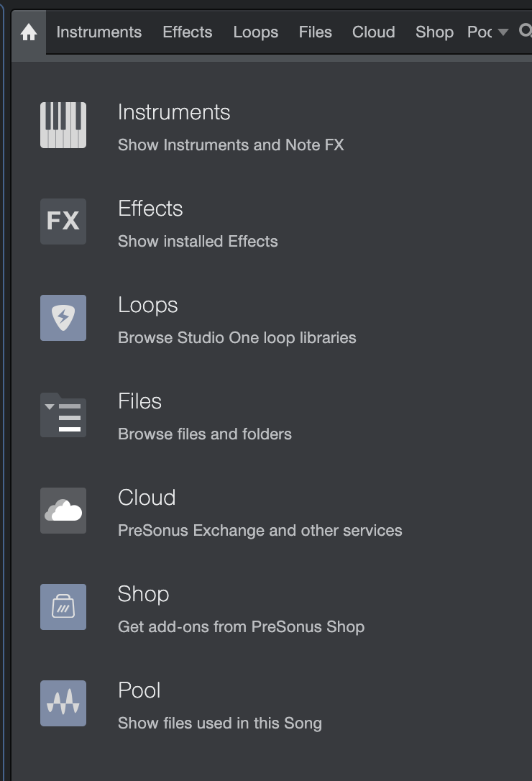The image size is (532, 781).
Task: Expand the browser tabs overflow dropdown arrow
Action: [503, 32]
